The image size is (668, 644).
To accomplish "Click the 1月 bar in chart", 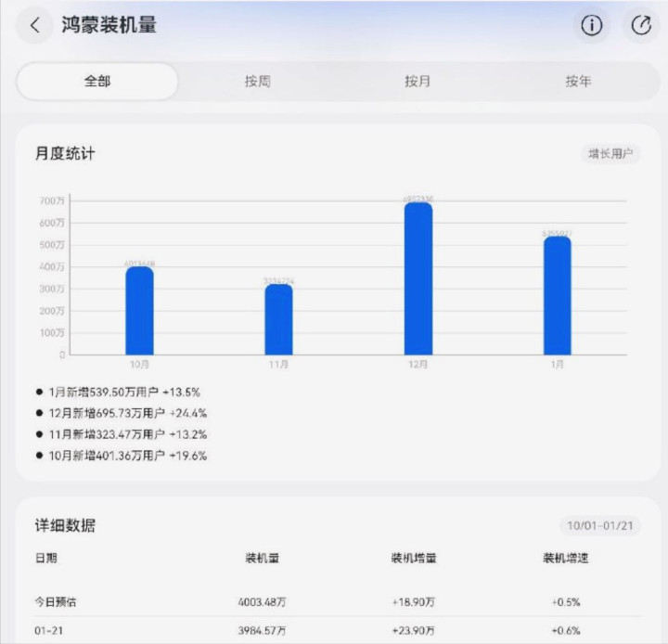I will [x=558, y=296].
